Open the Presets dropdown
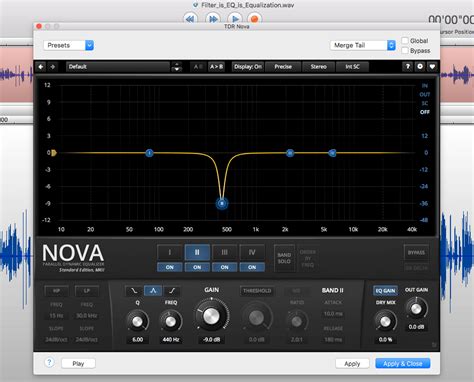The height and width of the screenshot is (382, 474). click(x=69, y=45)
